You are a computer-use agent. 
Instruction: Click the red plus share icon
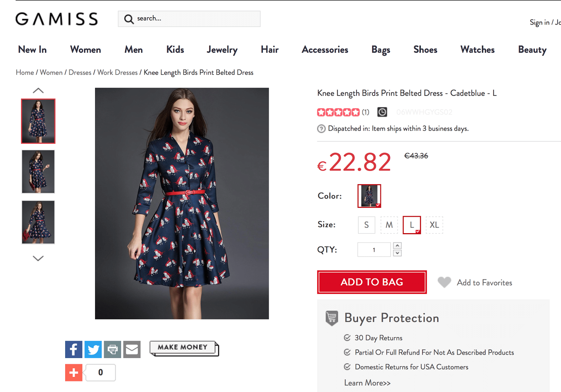coord(74,372)
